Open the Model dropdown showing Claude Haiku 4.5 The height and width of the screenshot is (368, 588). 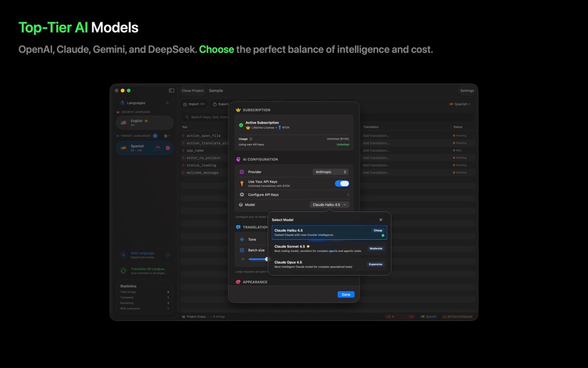(329, 204)
